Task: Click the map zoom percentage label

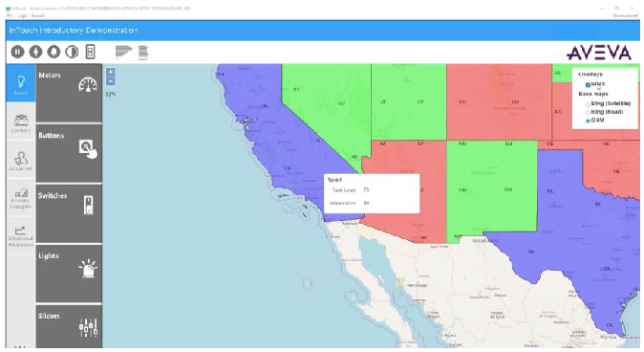Action: [x=110, y=94]
